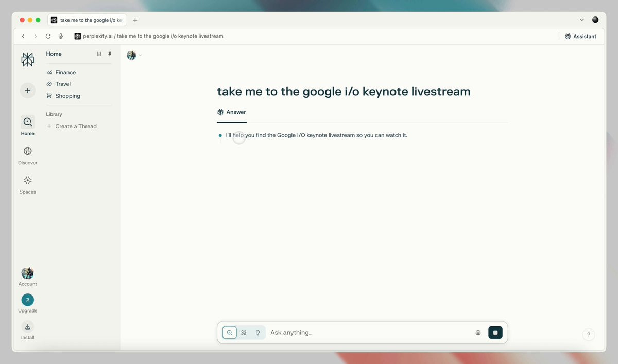Open Shopping in sidebar

63,96
